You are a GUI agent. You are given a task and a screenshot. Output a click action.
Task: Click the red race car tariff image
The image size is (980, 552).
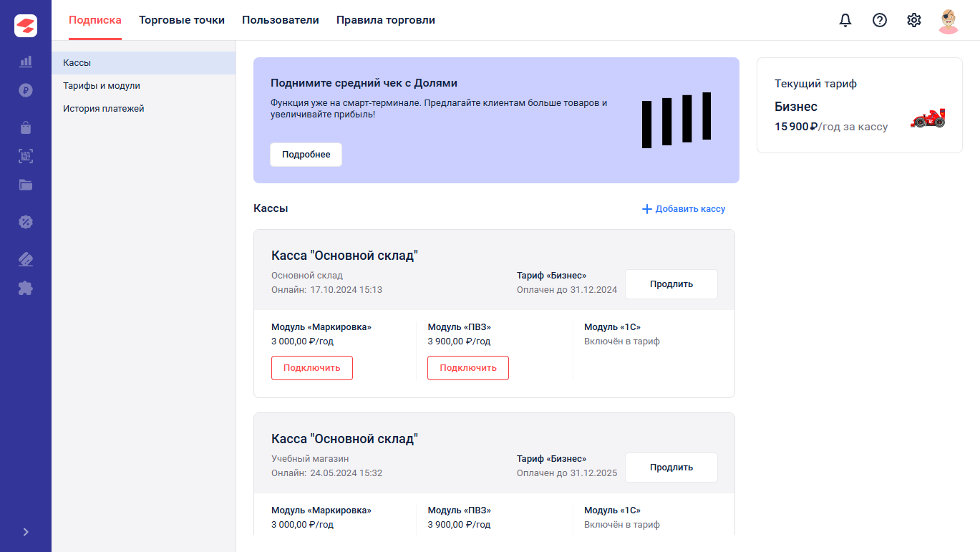tap(928, 118)
